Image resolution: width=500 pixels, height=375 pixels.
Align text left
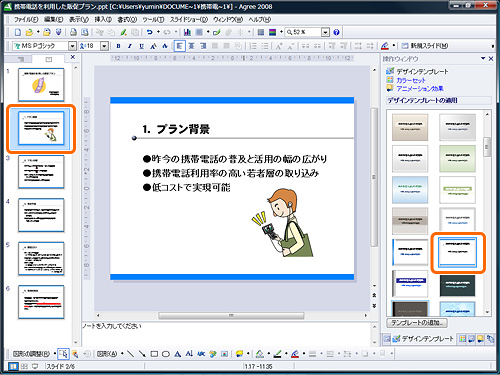click(179, 46)
